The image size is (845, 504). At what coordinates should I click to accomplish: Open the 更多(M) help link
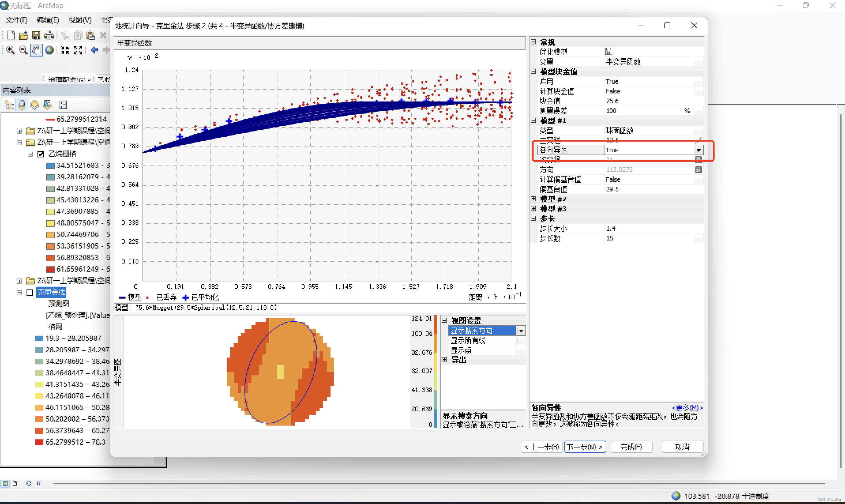[687, 407]
